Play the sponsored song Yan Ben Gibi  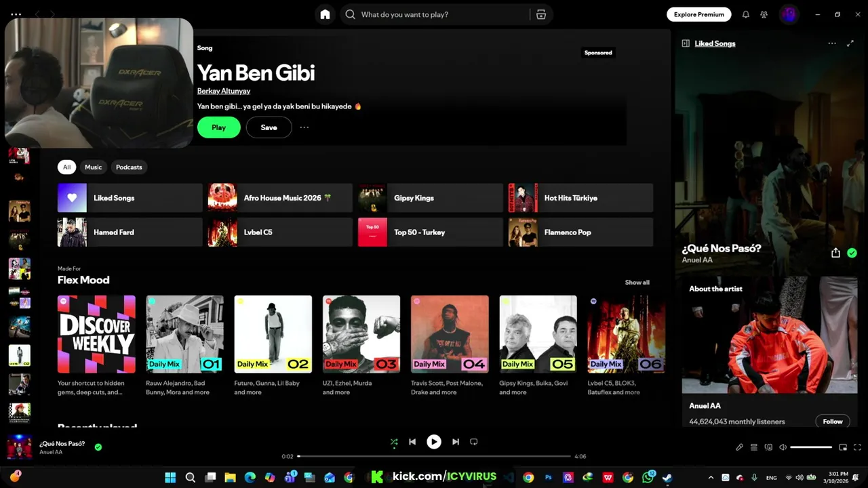(218, 127)
